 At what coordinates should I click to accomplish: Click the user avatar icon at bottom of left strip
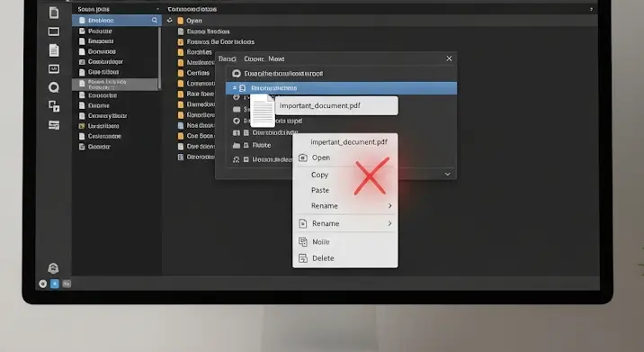(53, 268)
